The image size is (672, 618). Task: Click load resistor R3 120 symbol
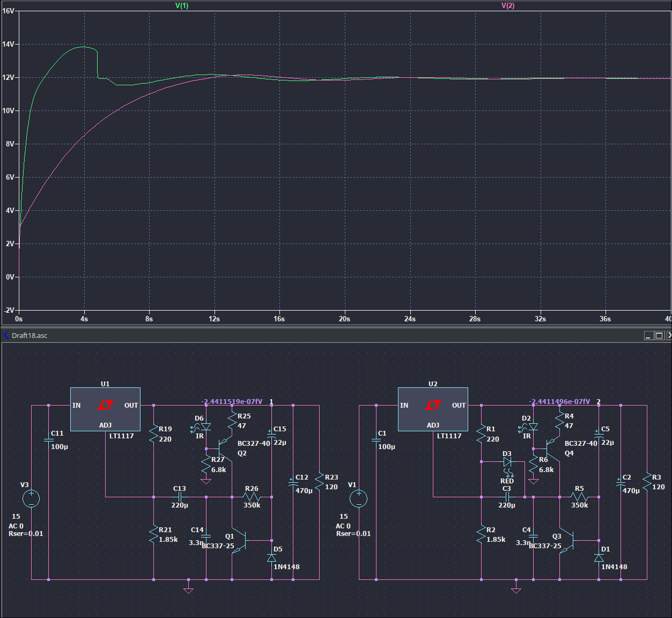647,481
